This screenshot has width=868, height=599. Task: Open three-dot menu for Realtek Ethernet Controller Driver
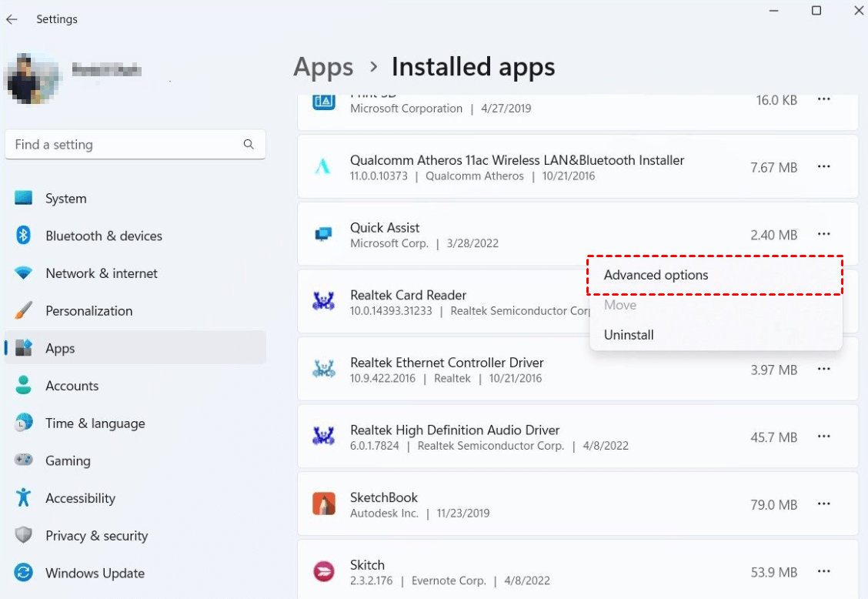pyautogui.click(x=824, y=370)
